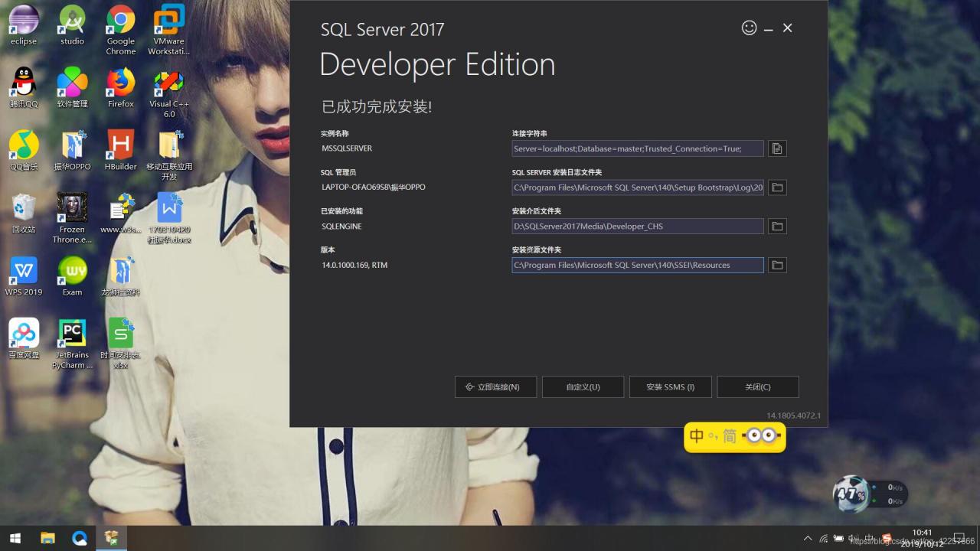The width and height of the screenshot is (980, 551).
Task: Select the WPS 2019 desktop icon
Action: coord(24,275)
